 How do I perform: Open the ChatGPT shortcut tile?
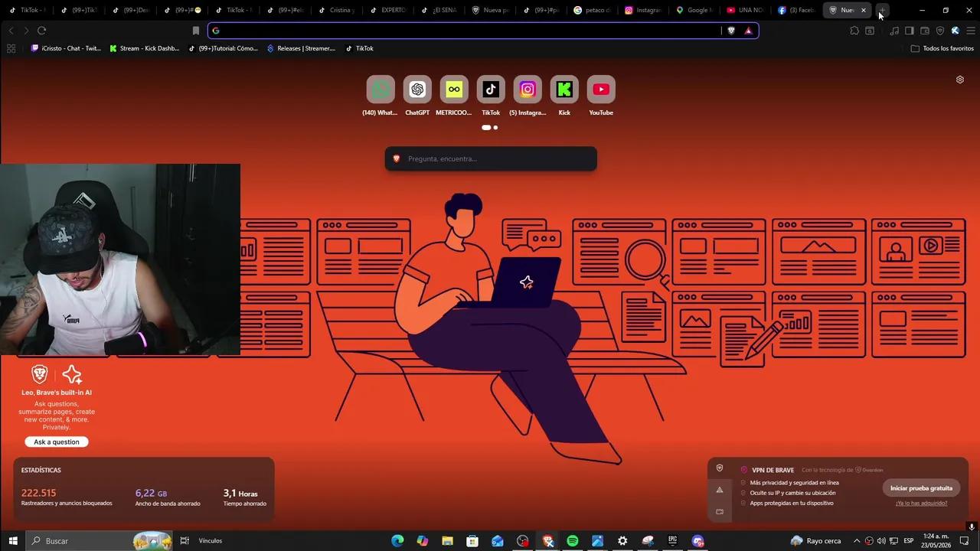coord(417,90)
